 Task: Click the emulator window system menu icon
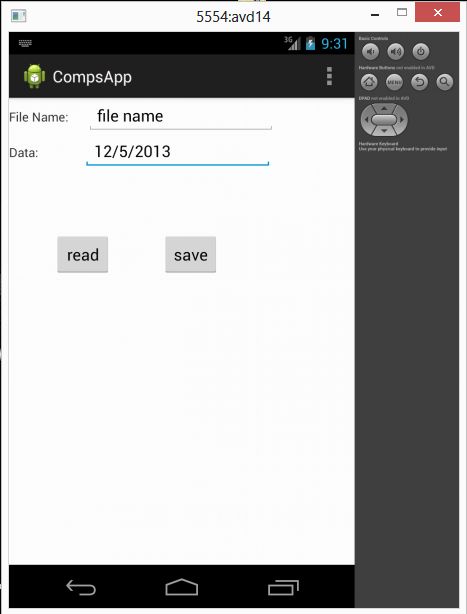(x=18, y=16)
